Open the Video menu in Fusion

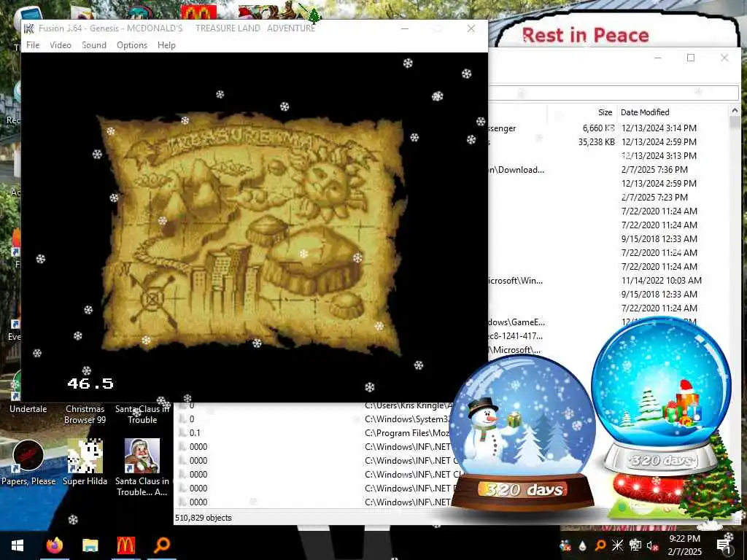(61, 44)
